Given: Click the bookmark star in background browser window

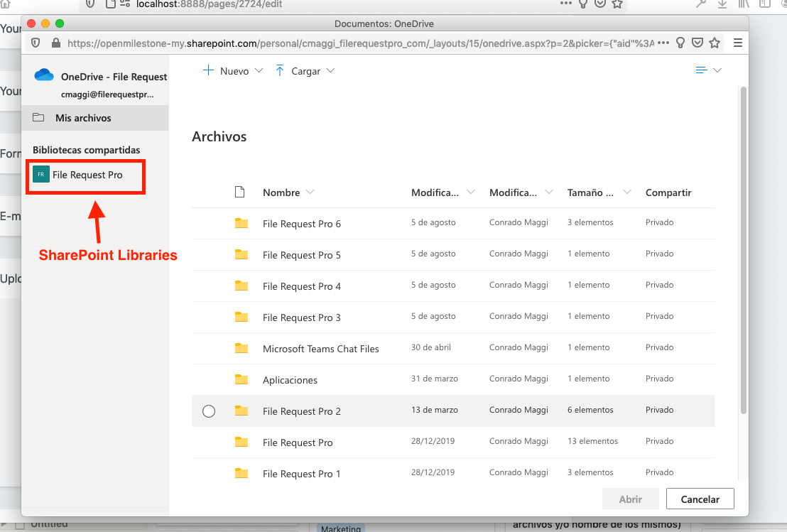Looking at the screenshot, I should click(x=617, y=4).
